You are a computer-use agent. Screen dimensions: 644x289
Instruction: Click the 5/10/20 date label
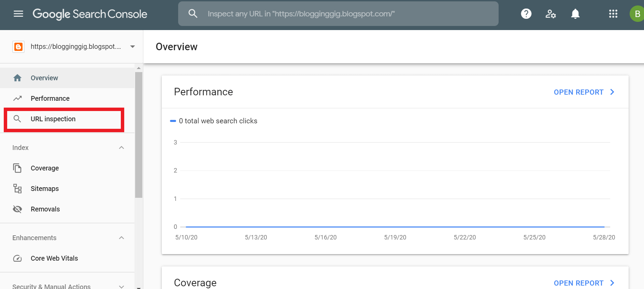pyautogui.click(x=186, y=237)
